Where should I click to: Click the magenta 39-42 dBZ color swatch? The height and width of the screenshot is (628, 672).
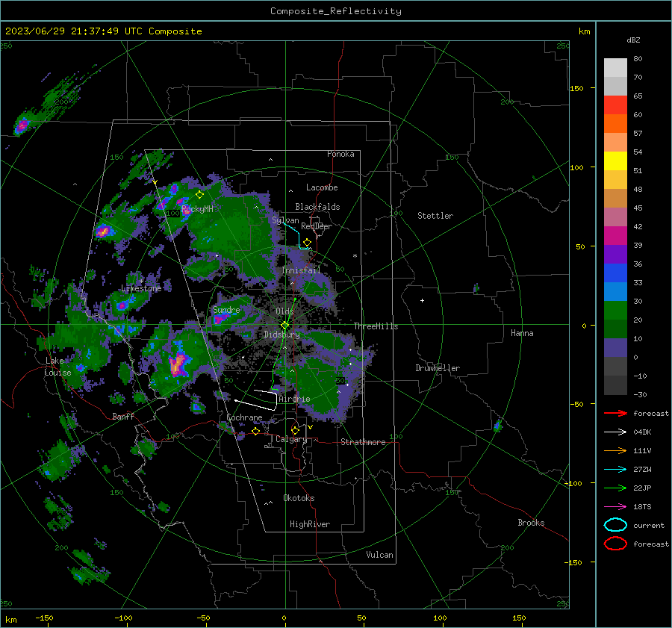click(x=615, y=236)
